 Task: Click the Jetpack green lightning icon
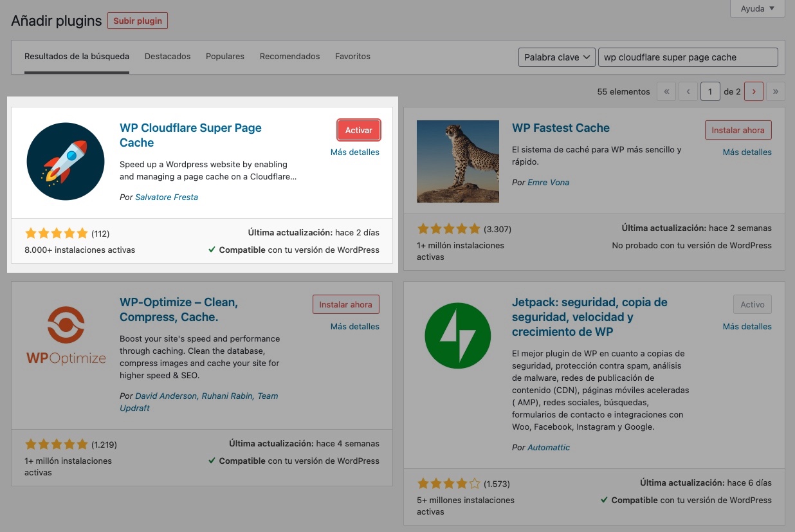[457, 335]
